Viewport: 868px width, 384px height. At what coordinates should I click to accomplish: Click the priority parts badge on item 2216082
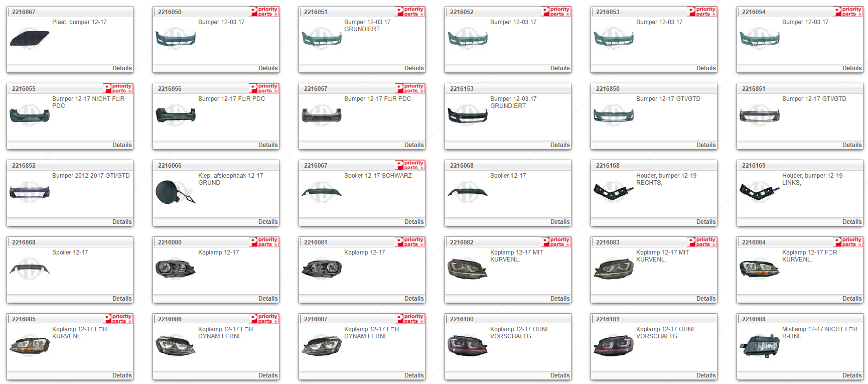(556, 242)
